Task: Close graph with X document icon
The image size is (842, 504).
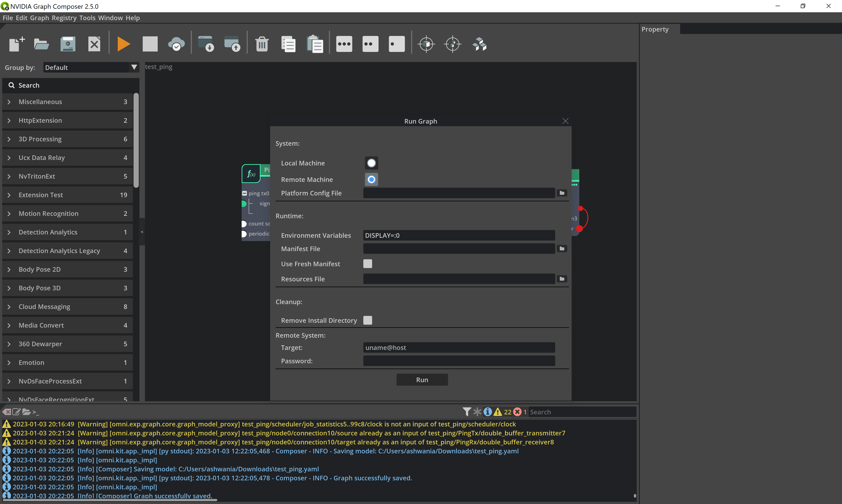Action: tap(94, 44)
